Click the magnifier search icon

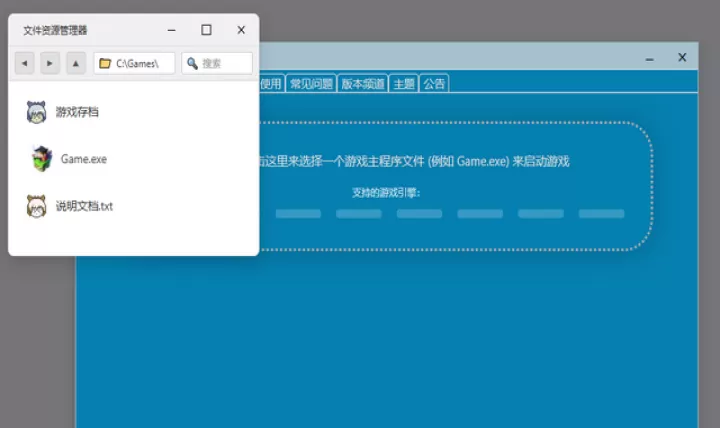coord(192,63)
